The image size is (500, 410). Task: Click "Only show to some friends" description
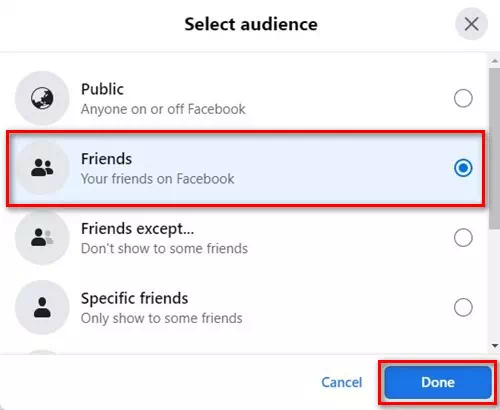[162, 318]
